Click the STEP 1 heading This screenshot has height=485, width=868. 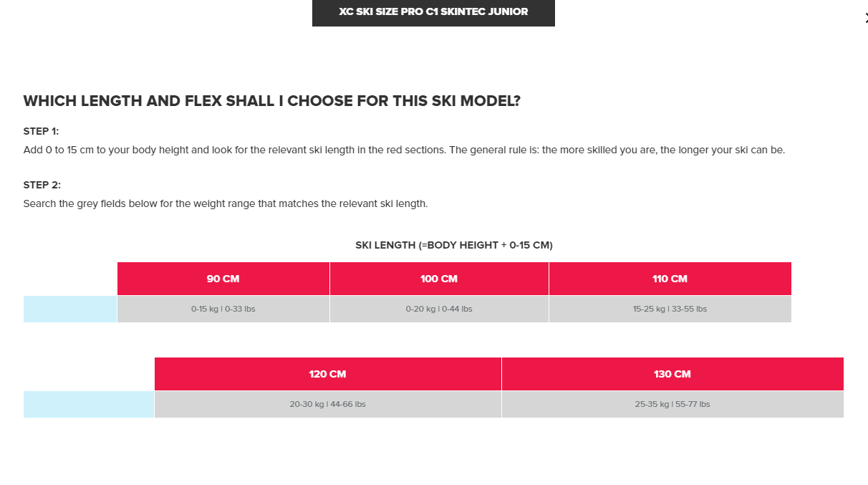click(42, 131)
